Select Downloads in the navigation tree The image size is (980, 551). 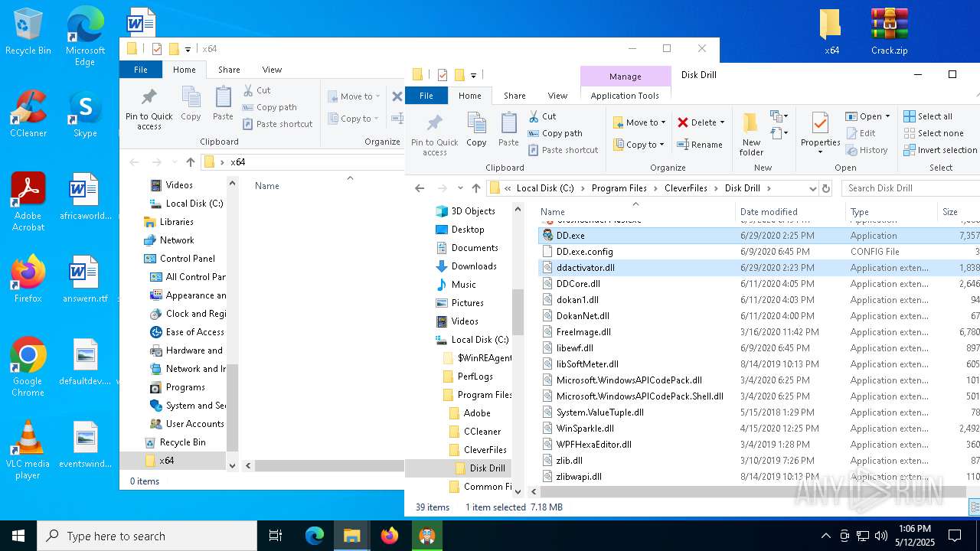coord(474,266)
